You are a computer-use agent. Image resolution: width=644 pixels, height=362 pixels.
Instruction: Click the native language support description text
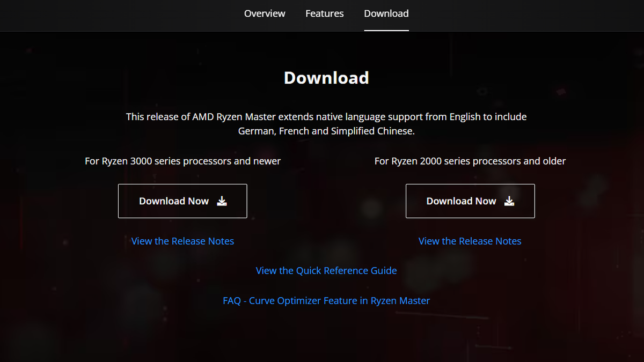point(326,124)
